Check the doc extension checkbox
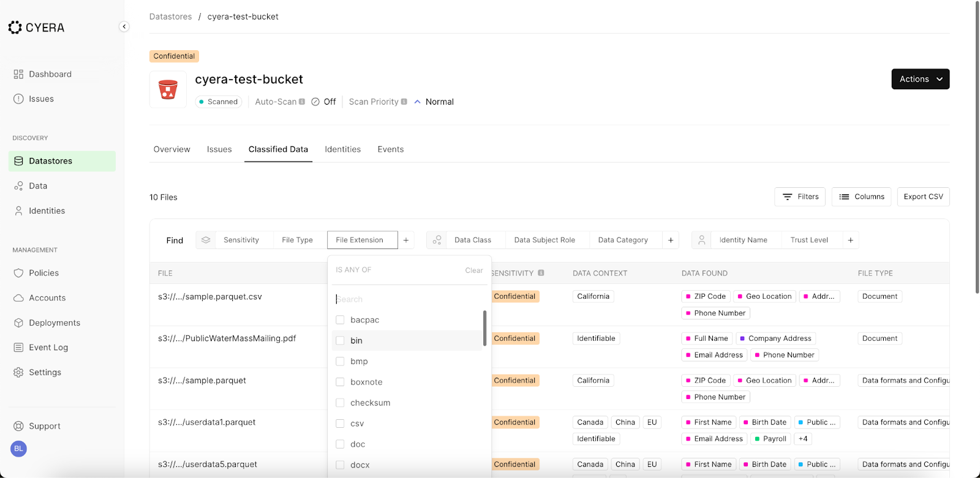The height and width of the screenshot is (478, 980). tap(340, 444)
